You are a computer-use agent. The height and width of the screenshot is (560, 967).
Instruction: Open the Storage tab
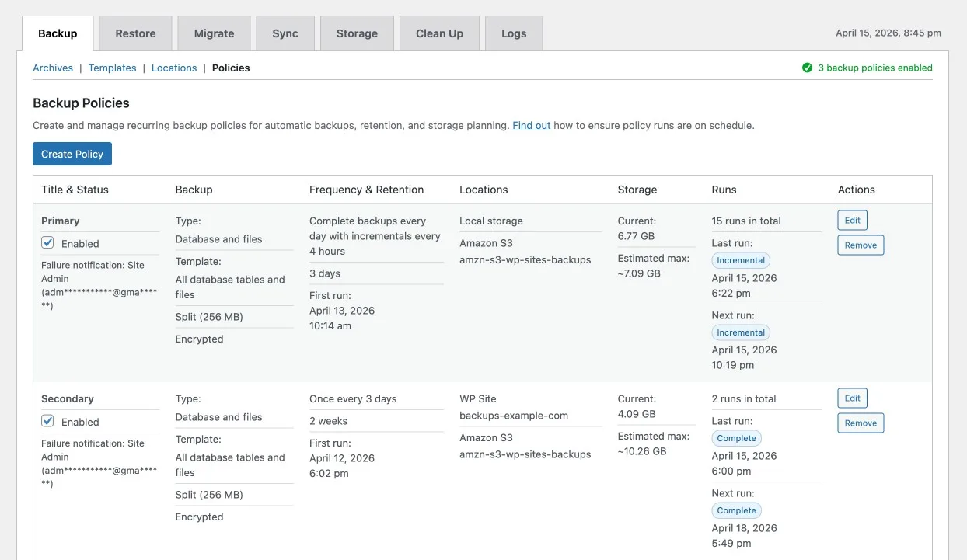(357, 33)
